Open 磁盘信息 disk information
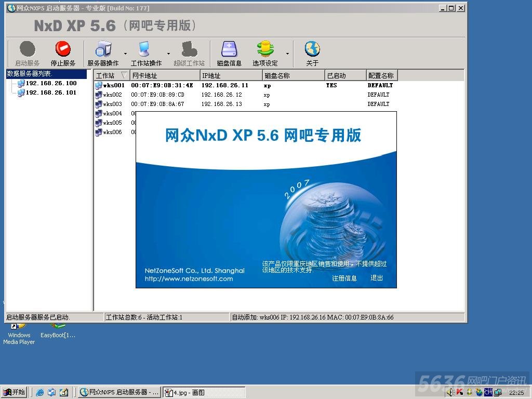The image size is (532, 399). click(x=229, y=54)
